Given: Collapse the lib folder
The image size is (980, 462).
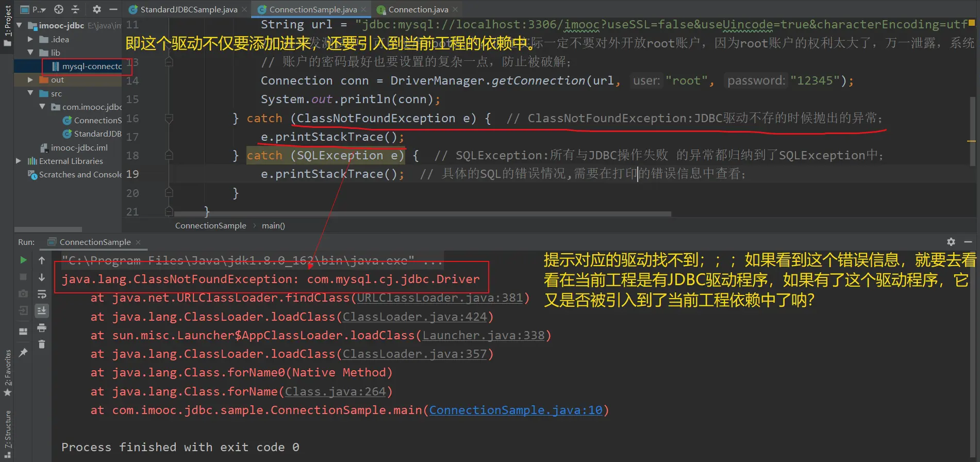Looking at the screenshot, I should pyautogui.click(x=30, y=53).
